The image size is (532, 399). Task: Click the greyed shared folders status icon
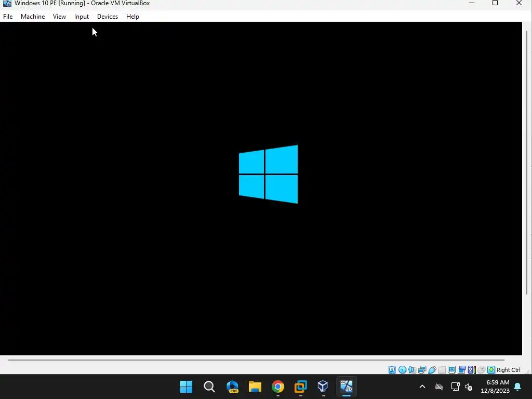point(442,370)
